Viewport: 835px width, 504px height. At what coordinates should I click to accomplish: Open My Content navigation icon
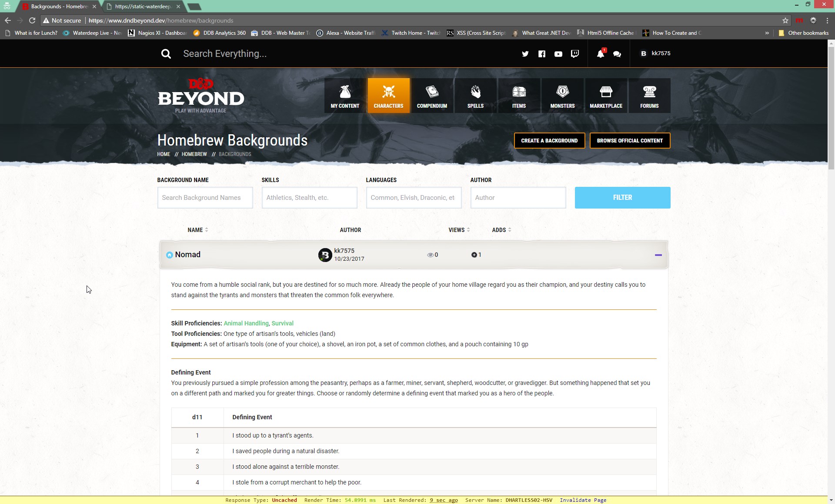tap(345, 96)
